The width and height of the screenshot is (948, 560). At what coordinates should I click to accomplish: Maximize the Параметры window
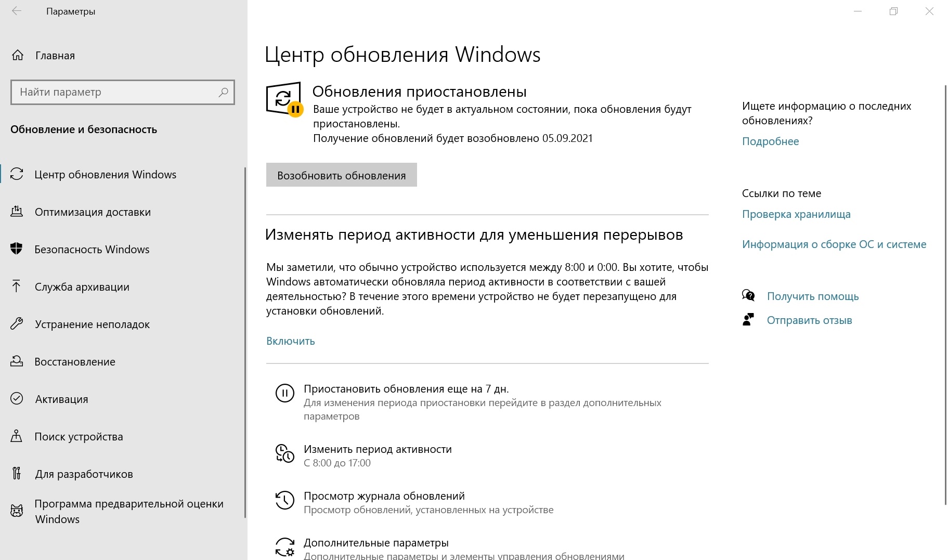(893, 11)
